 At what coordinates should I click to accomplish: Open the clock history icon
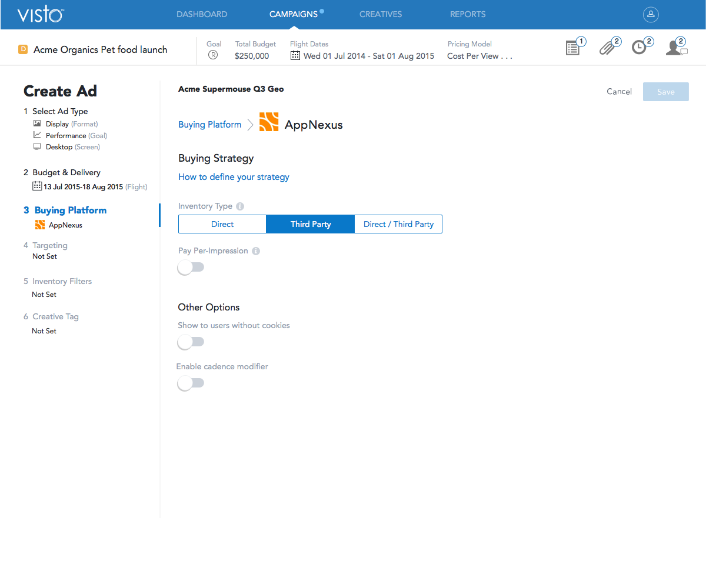[640, 48]
